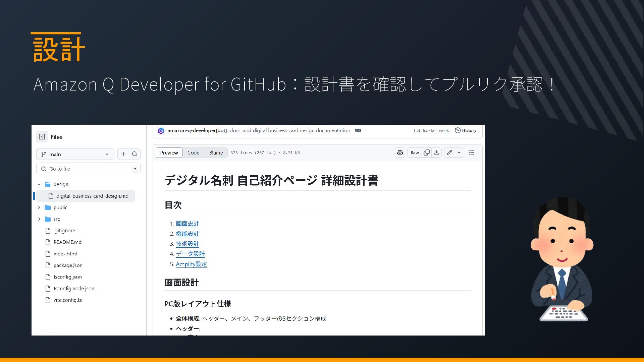644x362 pixels.
Task: Switch to the Blame tab
Action: tap(216, 153)
